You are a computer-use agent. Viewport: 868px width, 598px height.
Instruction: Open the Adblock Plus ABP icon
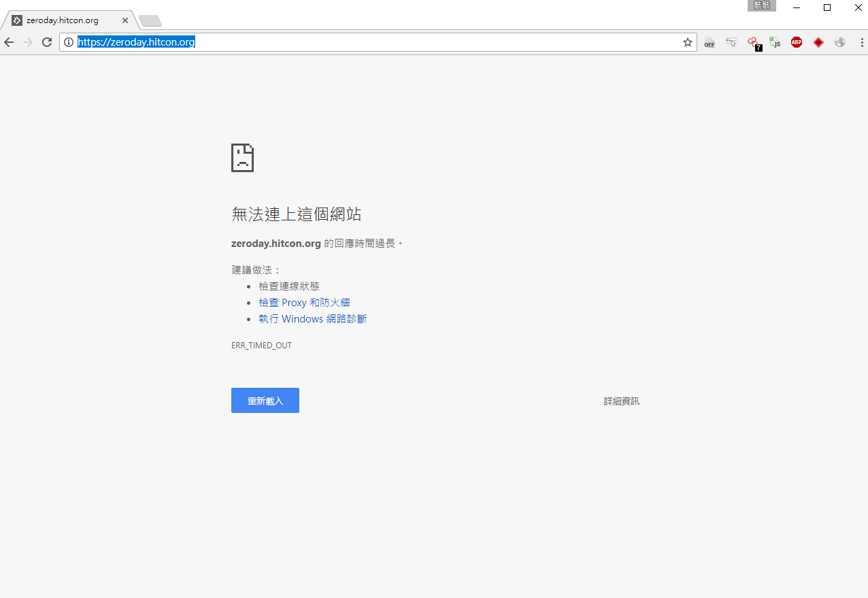[797, 42]
